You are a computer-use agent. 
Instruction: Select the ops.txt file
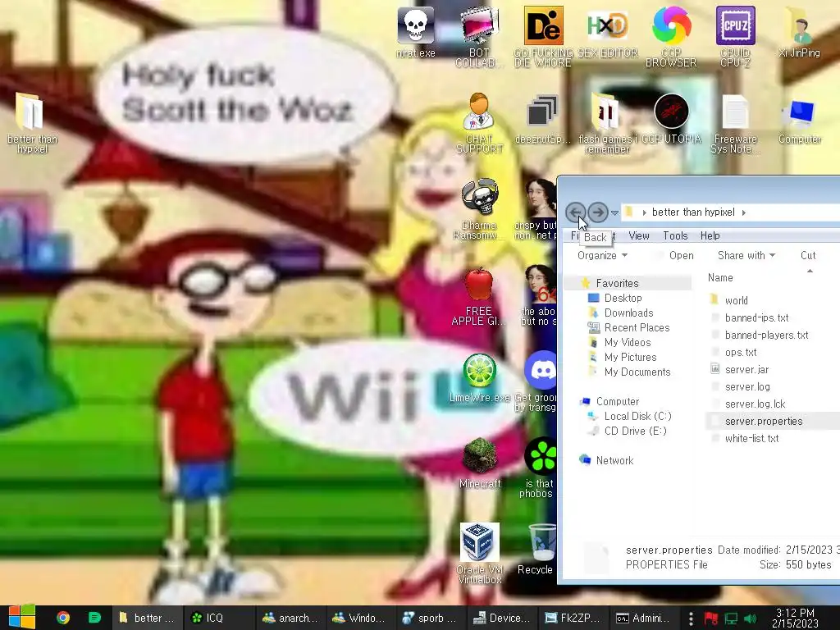pyautogui.click(x=741, y=352)
